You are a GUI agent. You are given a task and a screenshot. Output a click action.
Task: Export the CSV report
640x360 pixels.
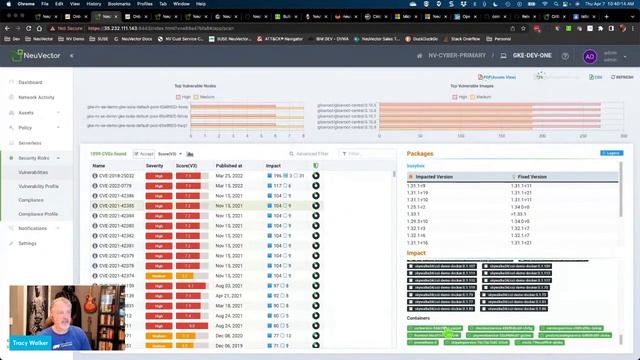pos(596,77)
